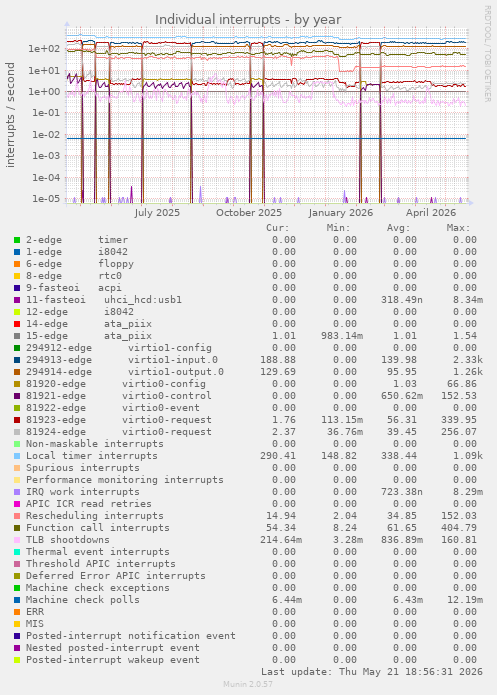The height and width of the screenshot is (695, 497).
Task: Click the 'Non-maskable interrupts' legend label
Action: click(x=94, y=444)
